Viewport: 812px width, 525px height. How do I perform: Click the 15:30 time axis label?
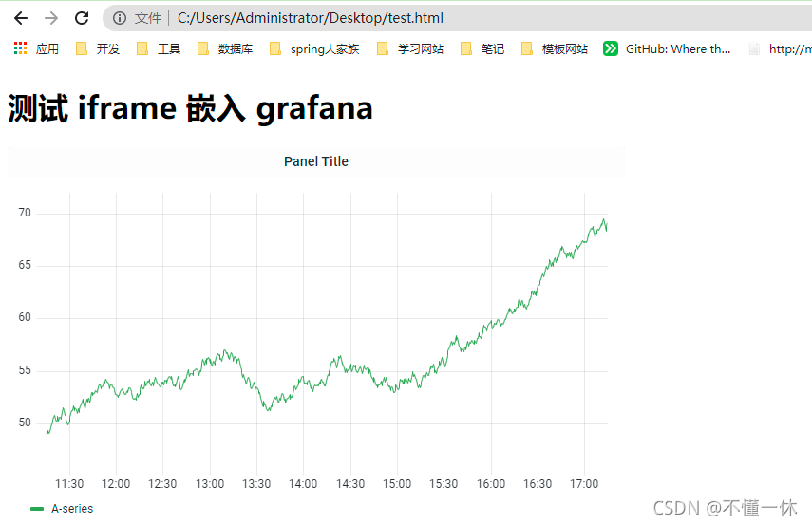coord(444,484)
